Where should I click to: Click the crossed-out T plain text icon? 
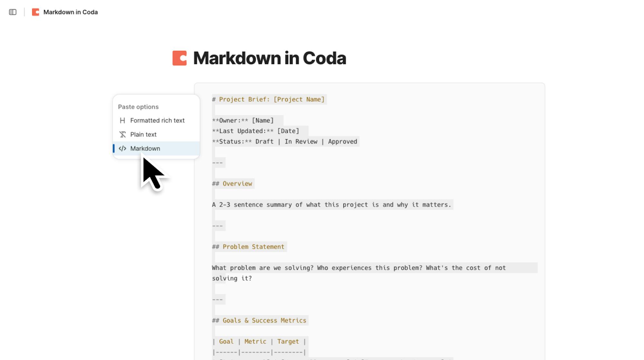click(122, 134)
